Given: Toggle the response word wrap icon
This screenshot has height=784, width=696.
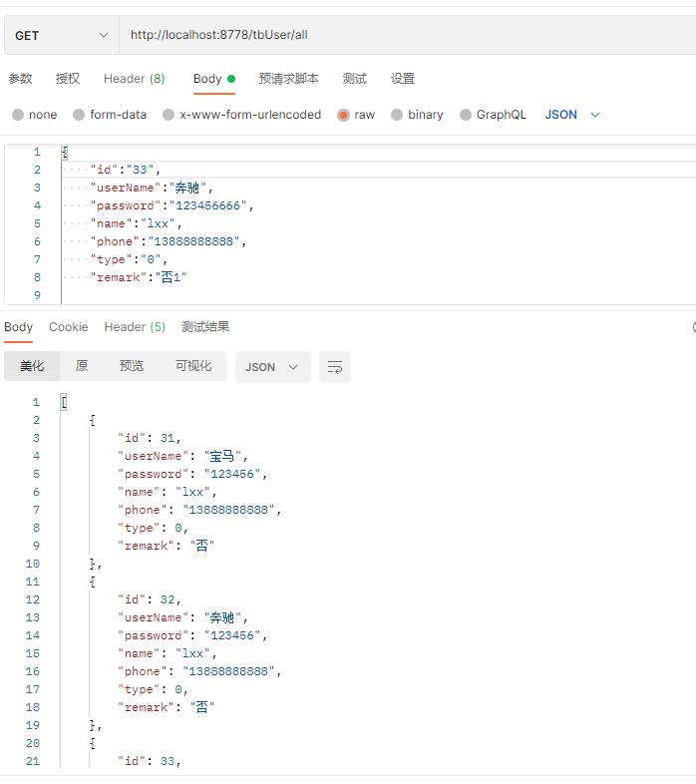Looking at the screenshot, I should click(x=335, y=367).
